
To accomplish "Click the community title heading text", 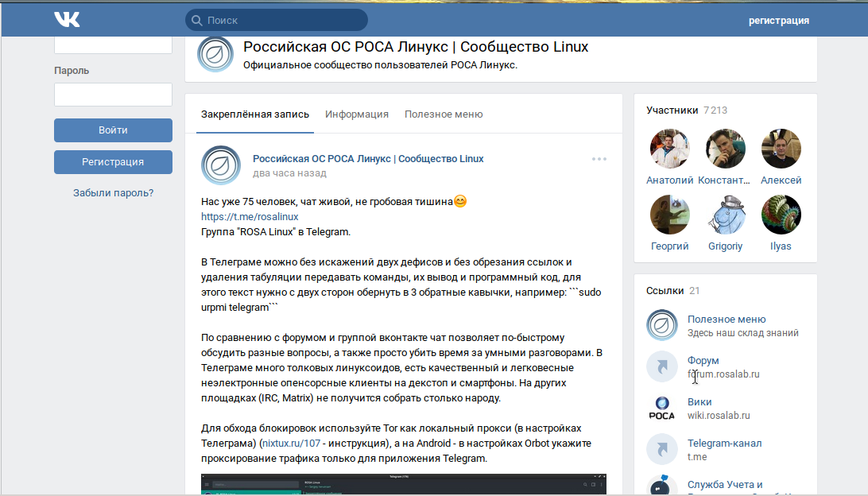I will click(416, 46).
